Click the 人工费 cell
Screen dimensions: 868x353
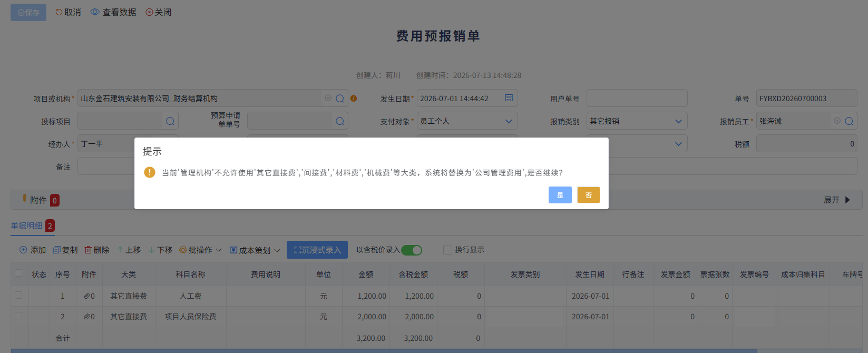tap(190, 296)
